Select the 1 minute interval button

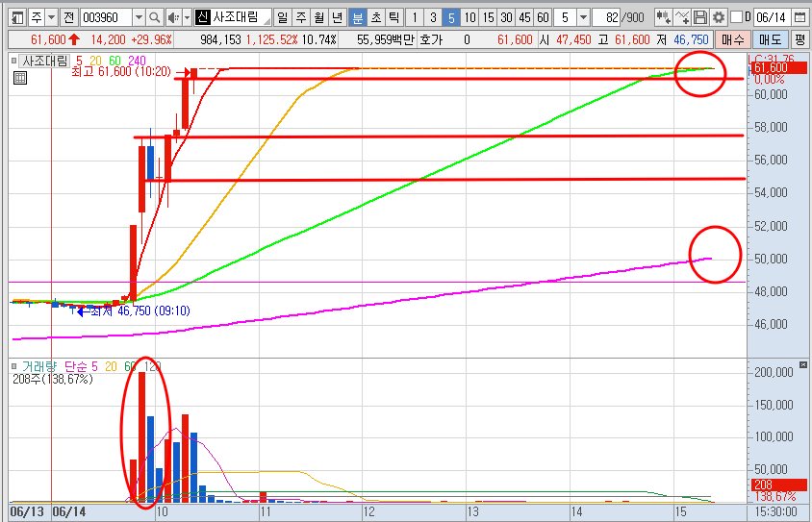click(415, 17)
